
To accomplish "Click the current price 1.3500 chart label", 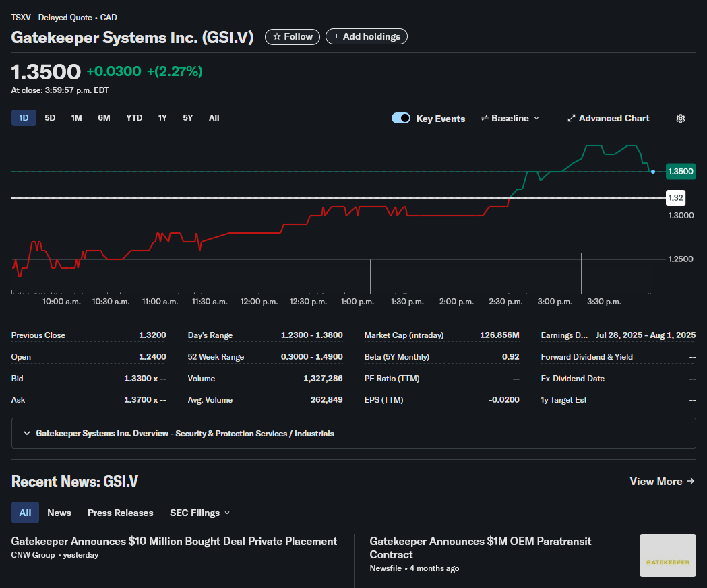I will tap(681, 171).
